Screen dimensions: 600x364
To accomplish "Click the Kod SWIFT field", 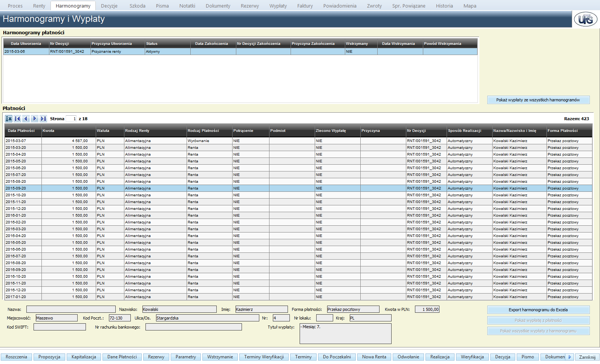I will tap(60, 327).
